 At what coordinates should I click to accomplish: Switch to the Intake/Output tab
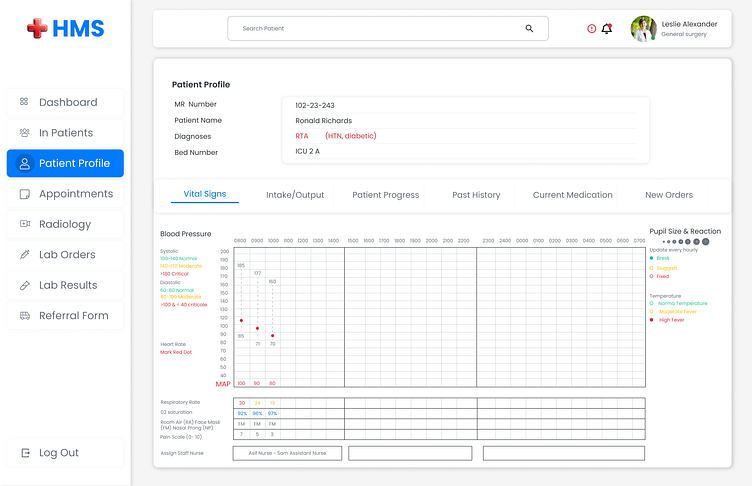[295, 195]
